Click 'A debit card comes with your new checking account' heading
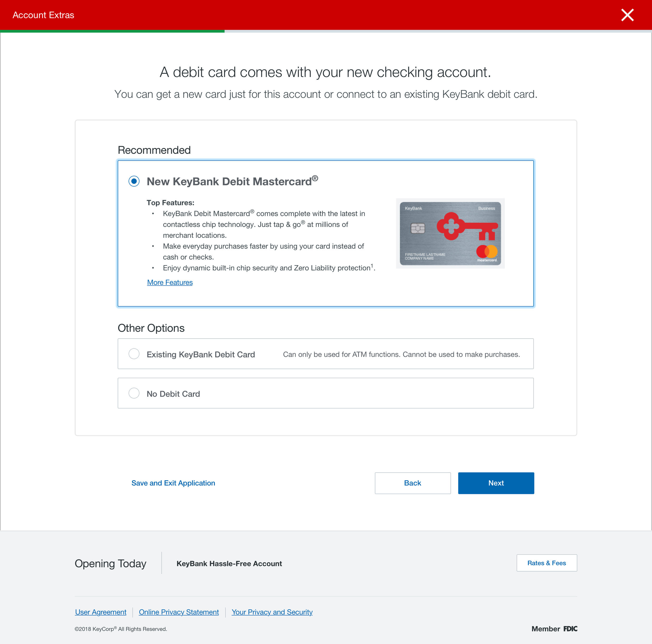652x644 pixels. tap(325, 72)
